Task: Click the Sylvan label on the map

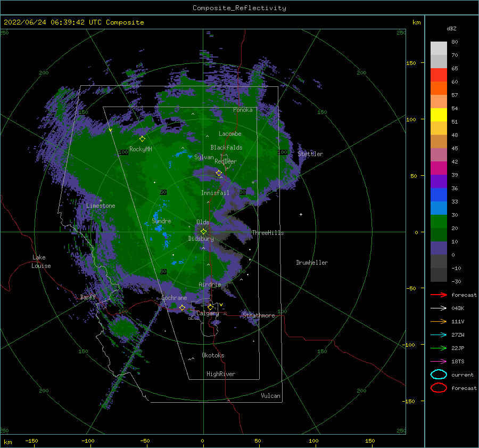Action: [x=204, y=157]
